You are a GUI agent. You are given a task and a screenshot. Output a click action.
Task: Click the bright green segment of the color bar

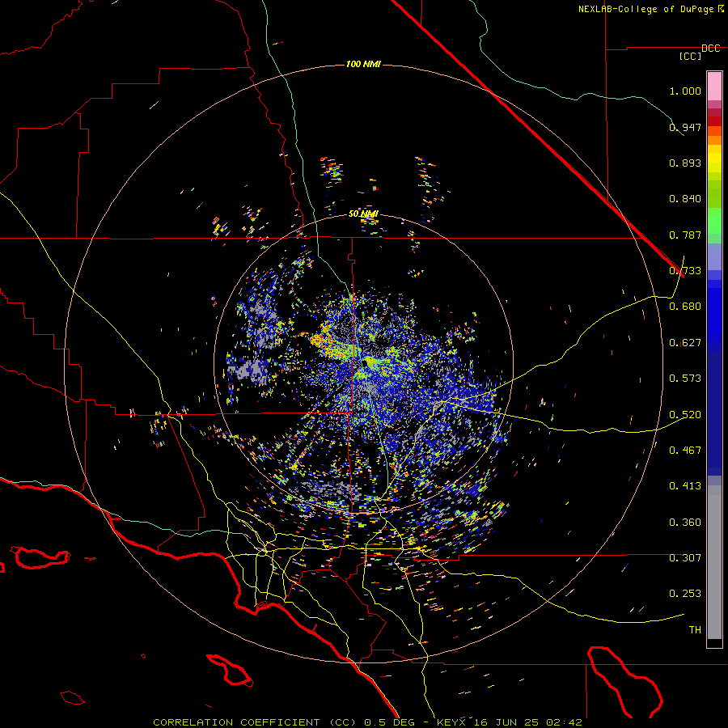pyautogui.click(x=714, y=221)
